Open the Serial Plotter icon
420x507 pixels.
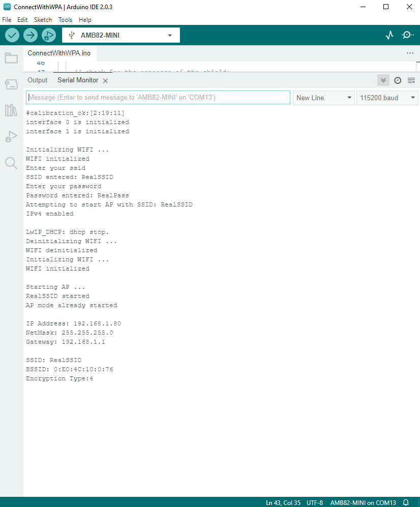(389, 35)
